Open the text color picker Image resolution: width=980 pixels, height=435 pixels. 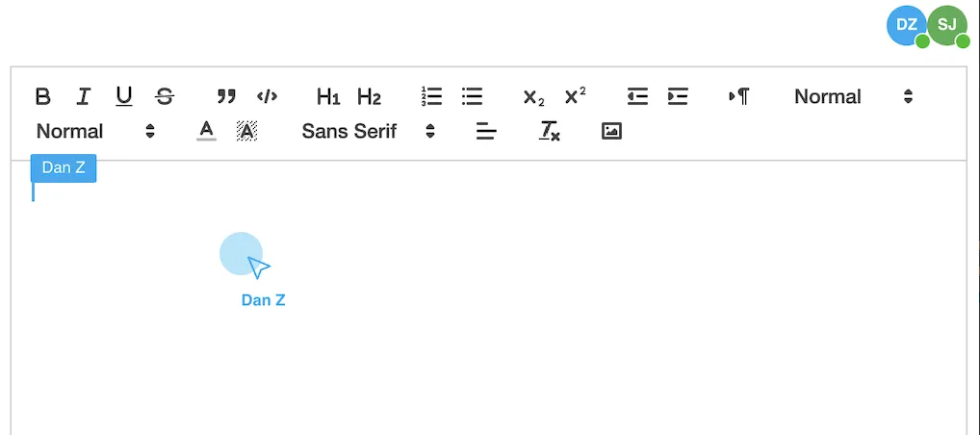point(206,131)
